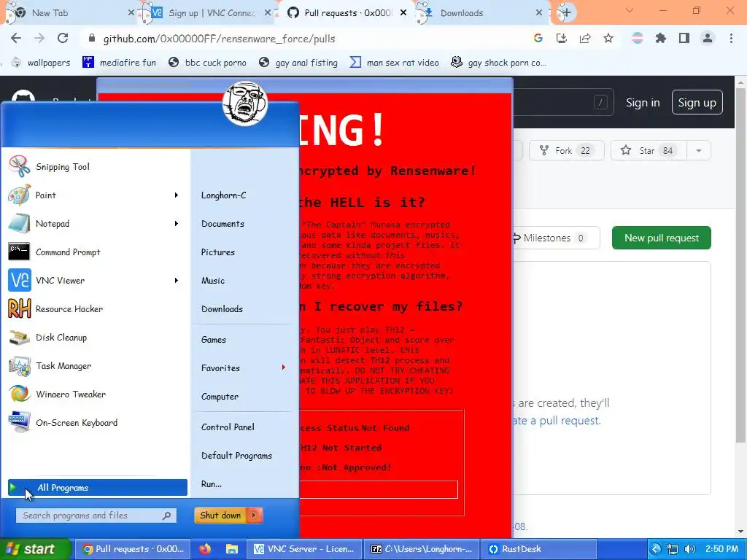Open Snipping Tool from the start menu
The width and height of the screenshot is (747, 560).
pos(62,167)
